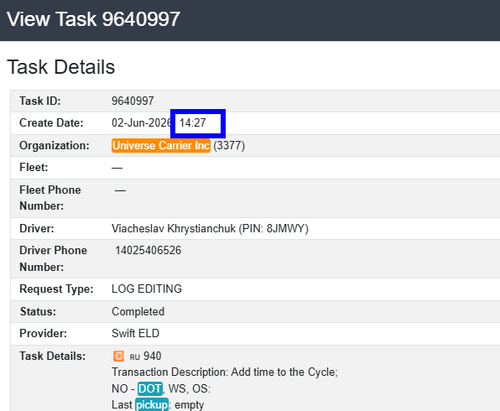Click the highlighted DOT label

click(150, 389)
